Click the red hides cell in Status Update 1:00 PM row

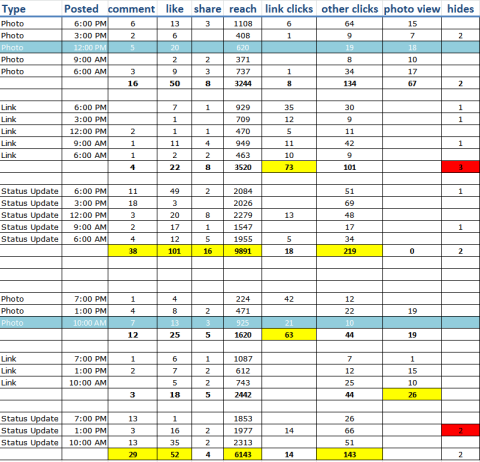tap(461, 430)
